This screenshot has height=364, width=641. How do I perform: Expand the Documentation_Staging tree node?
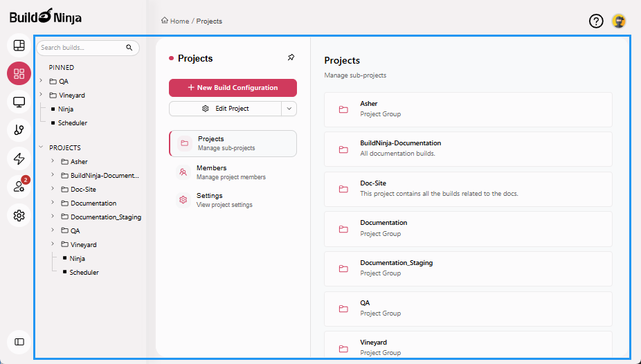[x=53, y=216]
